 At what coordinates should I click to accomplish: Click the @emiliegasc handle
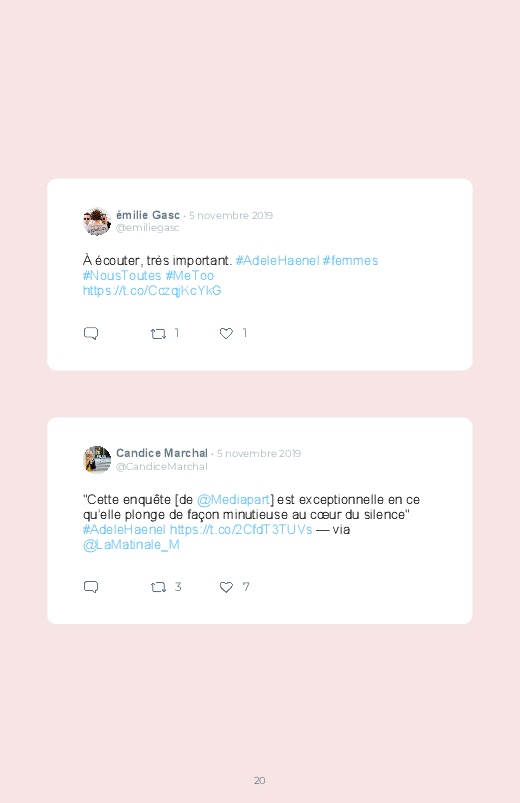click(x=148, y=228)
